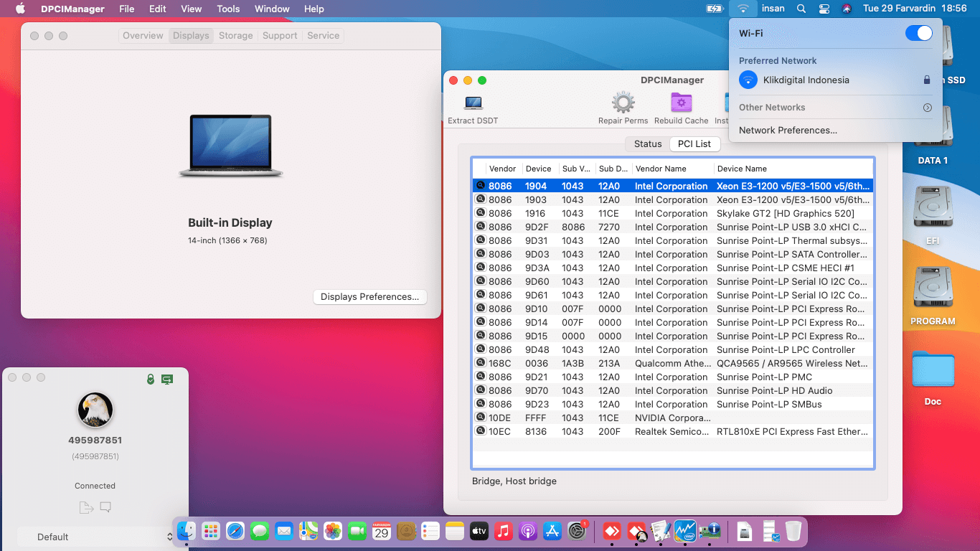Open the Music app from the Dock
This screenshot has width=980, height=551.
point(504,532)
